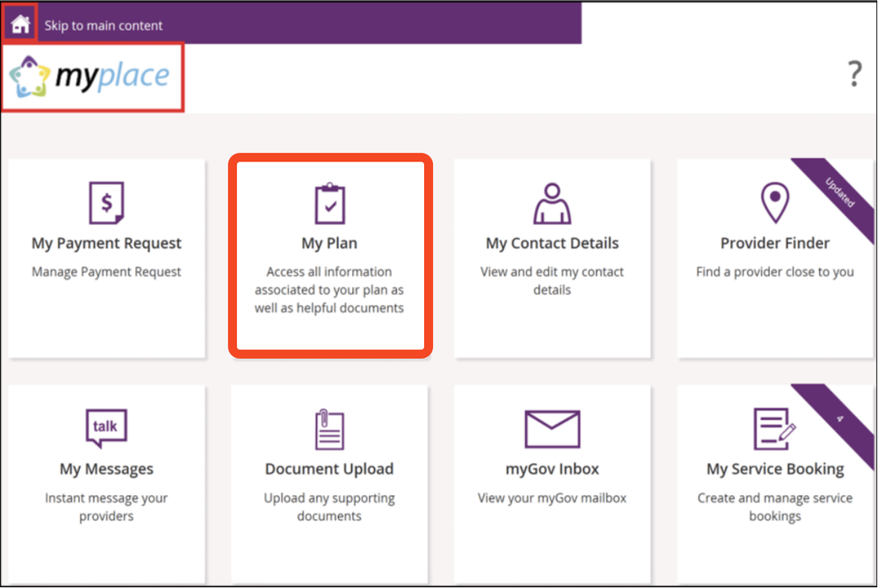The image size is (878, 588).
Task: Open the My Messages talk bubble icon
Action: pyautogui.click(x=106, y=427)
